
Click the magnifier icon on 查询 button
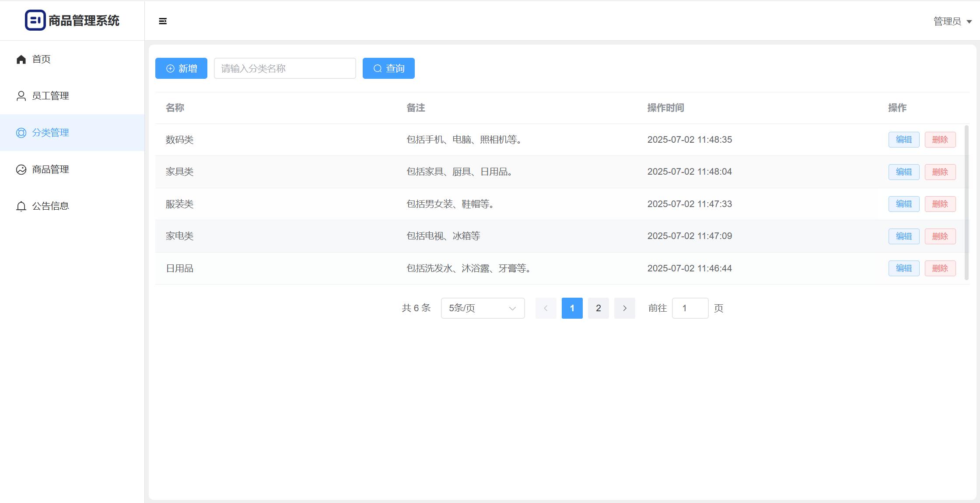pos(378,69)
